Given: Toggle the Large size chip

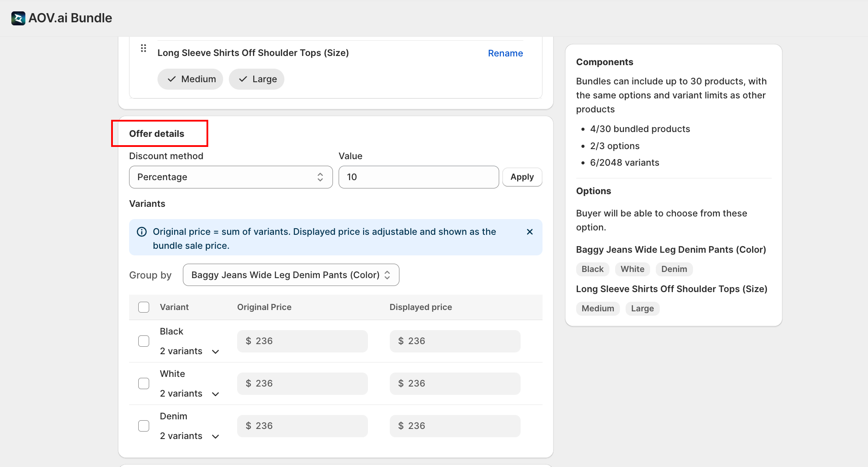Looking at the screenshot, I should click(x=256, y=79).
